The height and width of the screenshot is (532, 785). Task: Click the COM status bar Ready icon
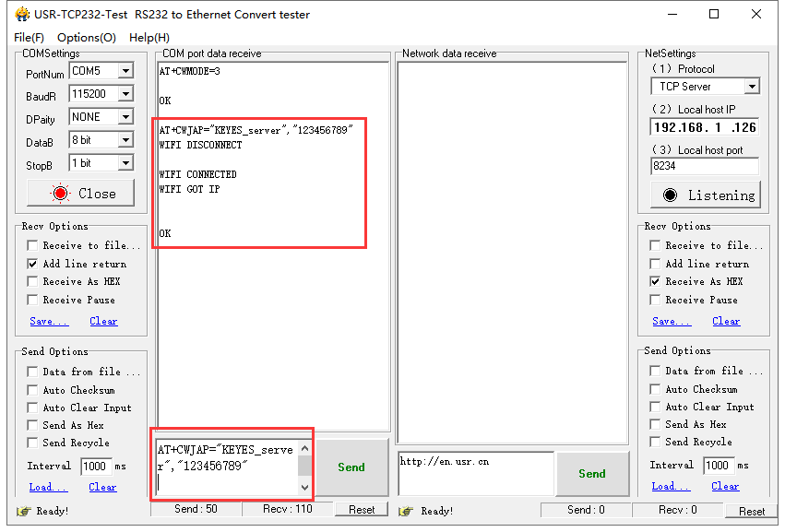[24, 511]
